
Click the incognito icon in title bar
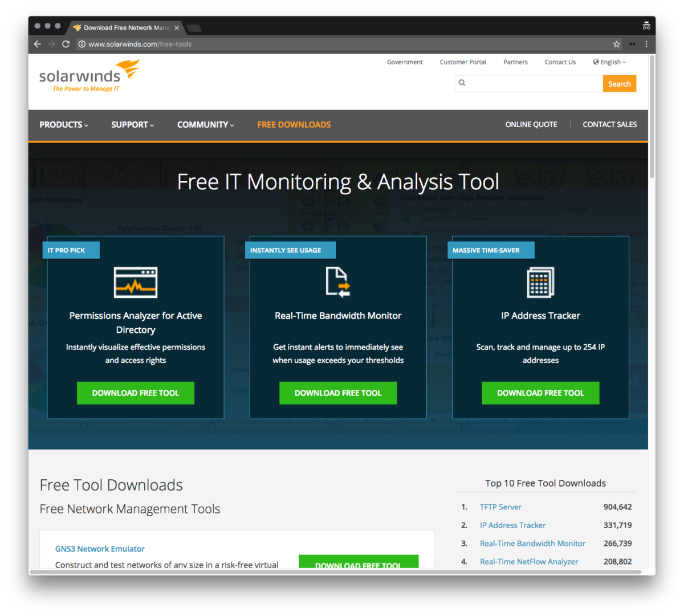[646, 26]
